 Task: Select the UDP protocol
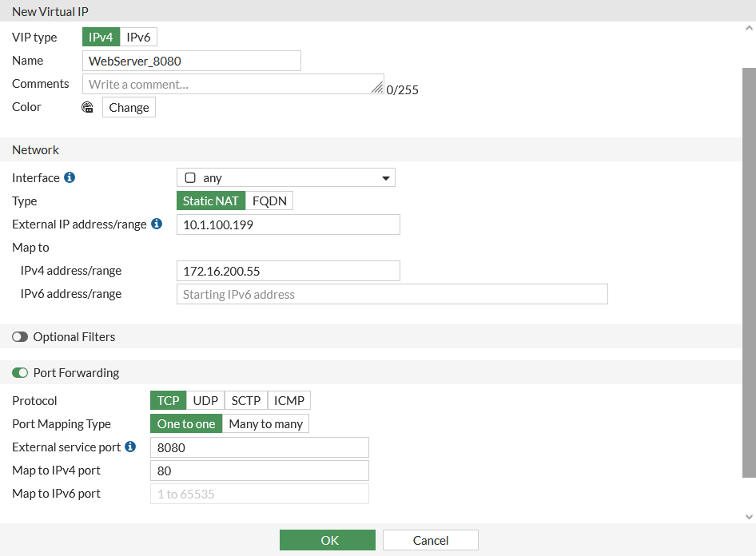204,400
